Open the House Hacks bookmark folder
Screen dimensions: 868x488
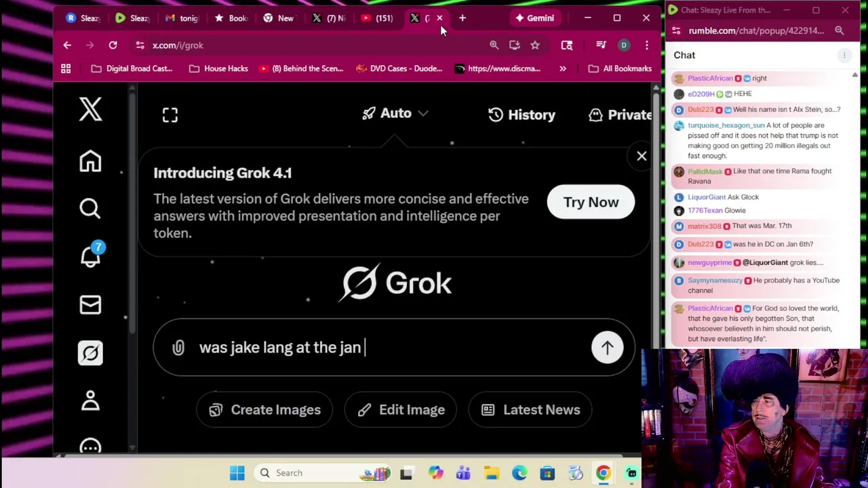click(218, 68)
